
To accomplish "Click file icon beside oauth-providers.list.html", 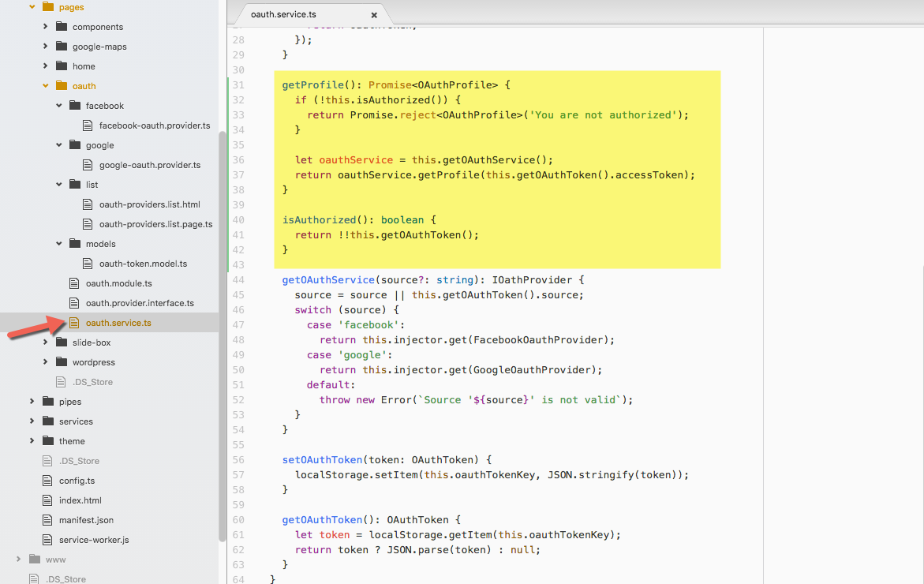I will coord(88,204).
